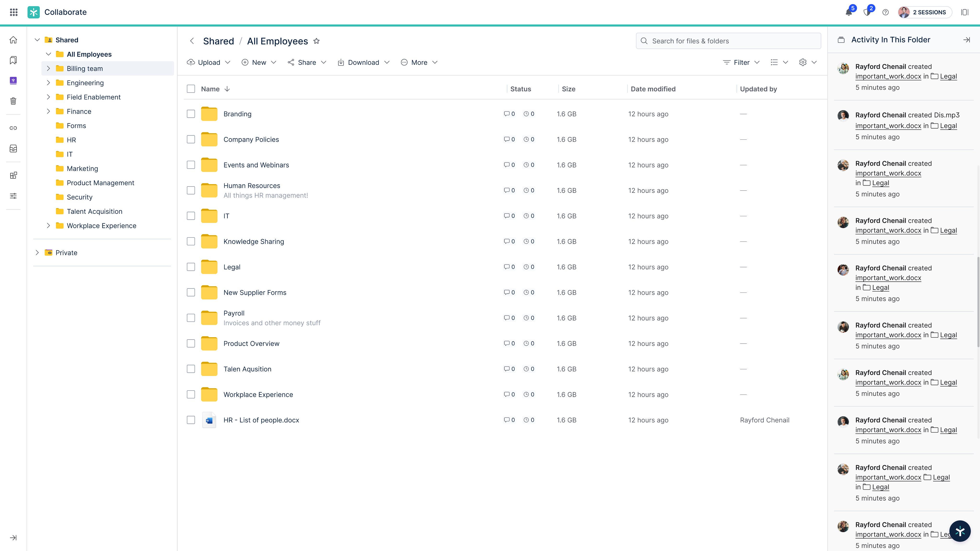Expand the Private root folder
Image resolution: width=980 pixels, height=551 pixels.
click(37, 253)
